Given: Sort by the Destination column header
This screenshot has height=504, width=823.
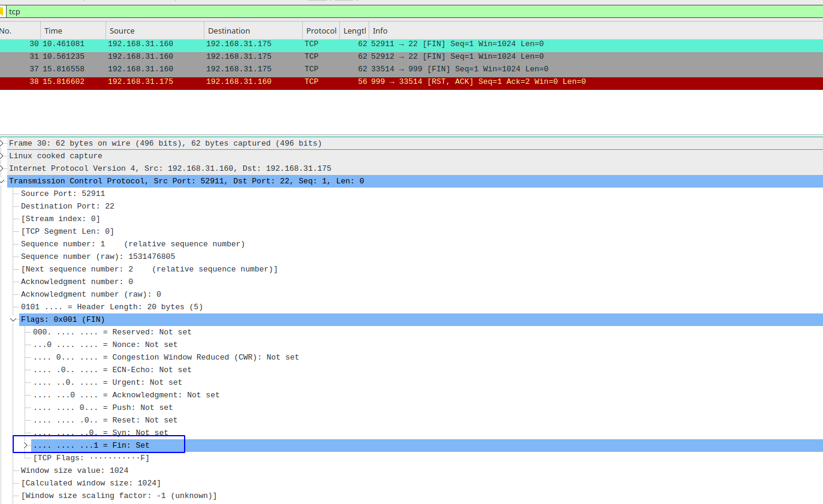Looking at the screenshot, I should coord(253,31).
